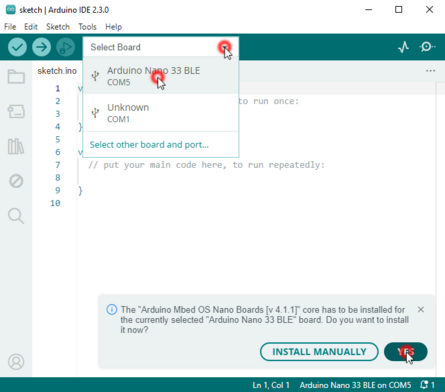Viewport: 445px width, 392px height.
Task: Click line number 7 in the gutter
Action: coord(58,165)
